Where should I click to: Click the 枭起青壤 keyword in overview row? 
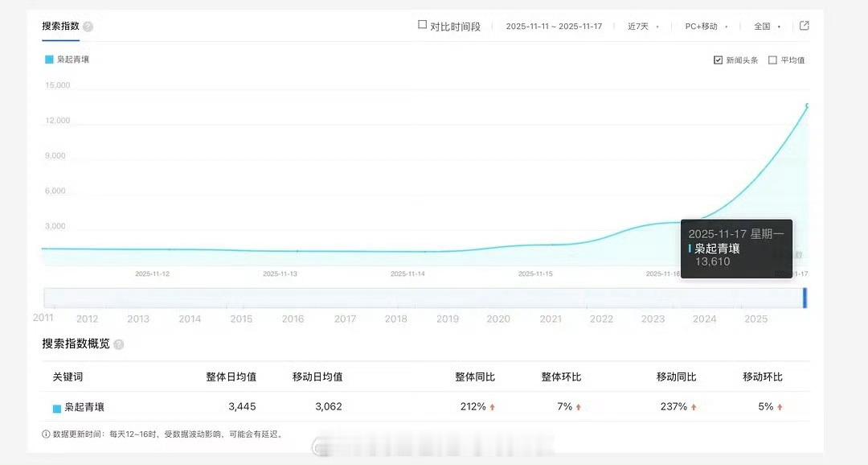(x=84, y=407)
